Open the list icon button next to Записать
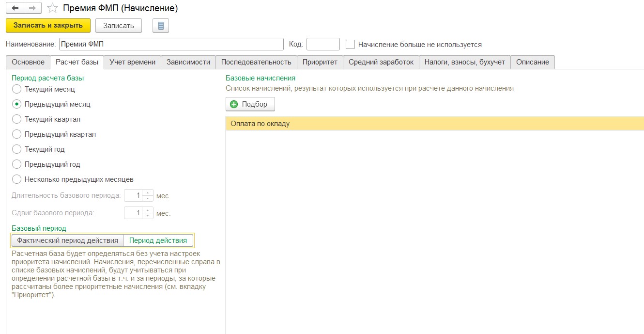644x334 pixels. tap(161, 26)
